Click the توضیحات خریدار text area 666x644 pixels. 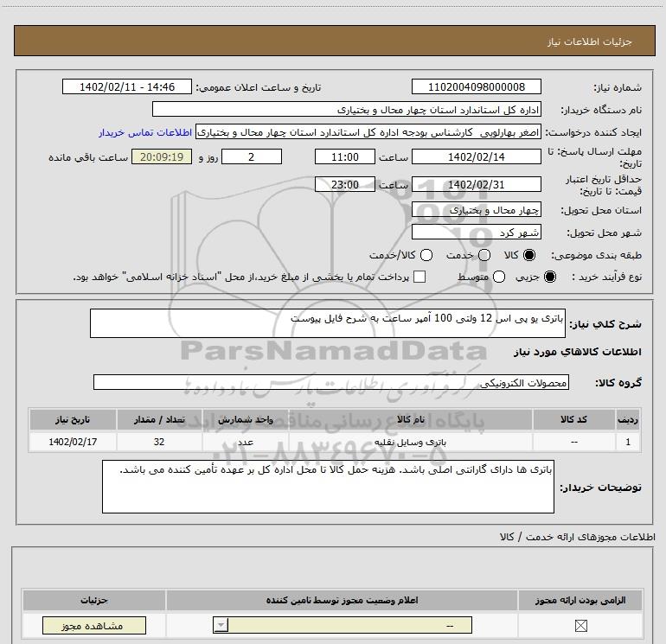pyautogui.click(x=328, y=487)
